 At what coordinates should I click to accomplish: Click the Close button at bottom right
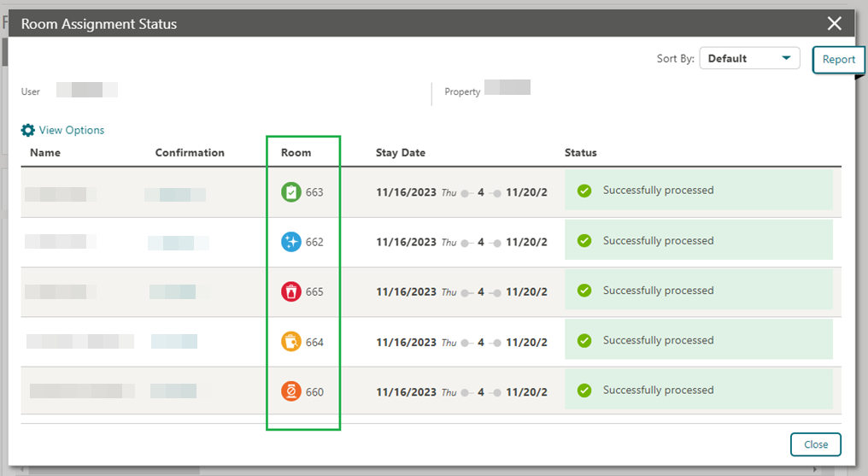(x=815, y=444)
